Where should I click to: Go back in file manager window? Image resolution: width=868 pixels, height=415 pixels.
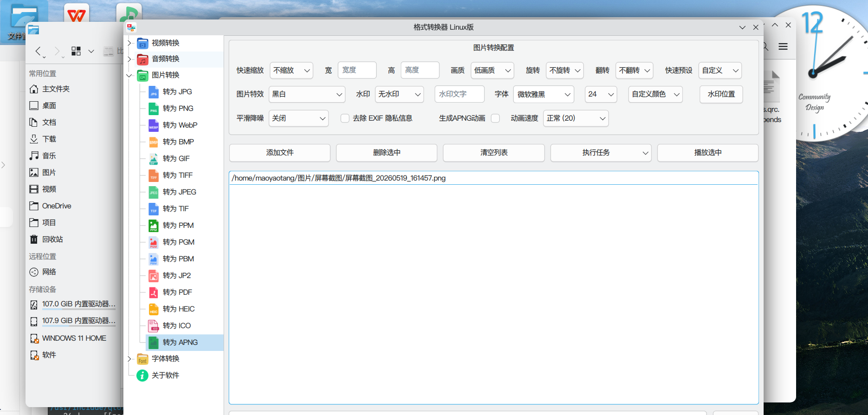coord(38,51)
